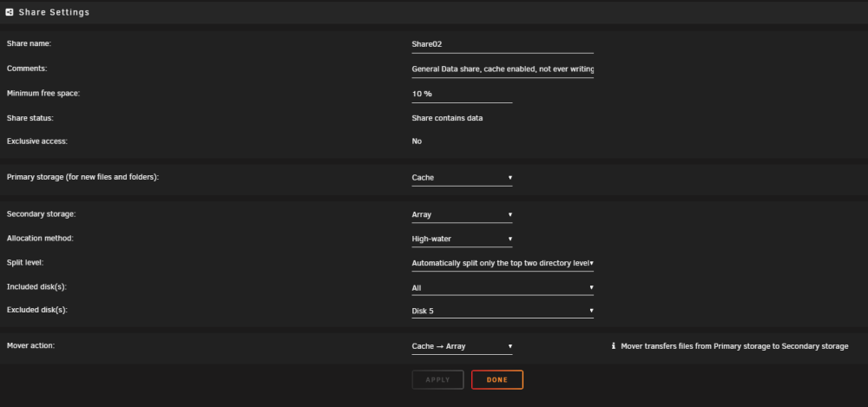Click the 'Comments:' label
Viewport: 868px width, 407px height.
pos(27,68)
